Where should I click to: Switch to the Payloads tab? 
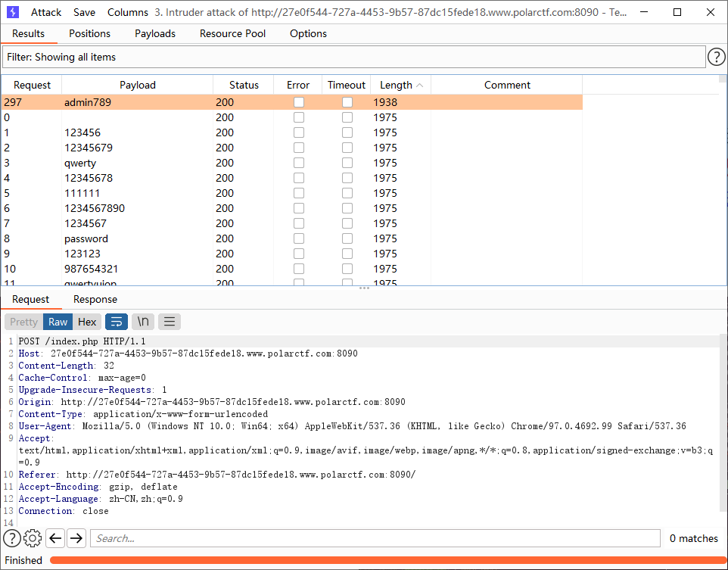pos(155,33)
